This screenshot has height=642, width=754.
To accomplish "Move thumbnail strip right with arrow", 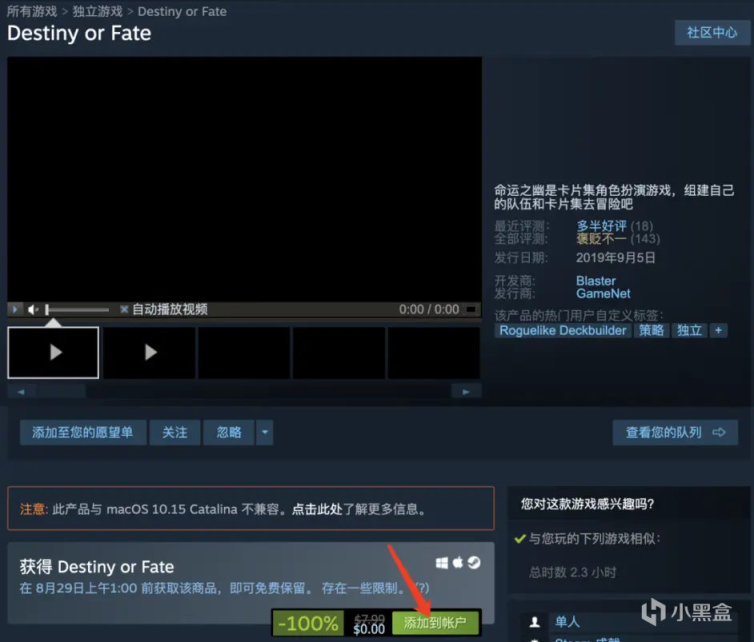I will click(466, 391).
